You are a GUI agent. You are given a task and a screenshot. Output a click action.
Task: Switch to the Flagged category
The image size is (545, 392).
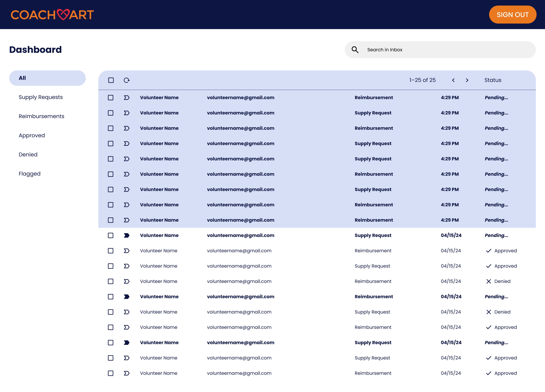[30, 174]
